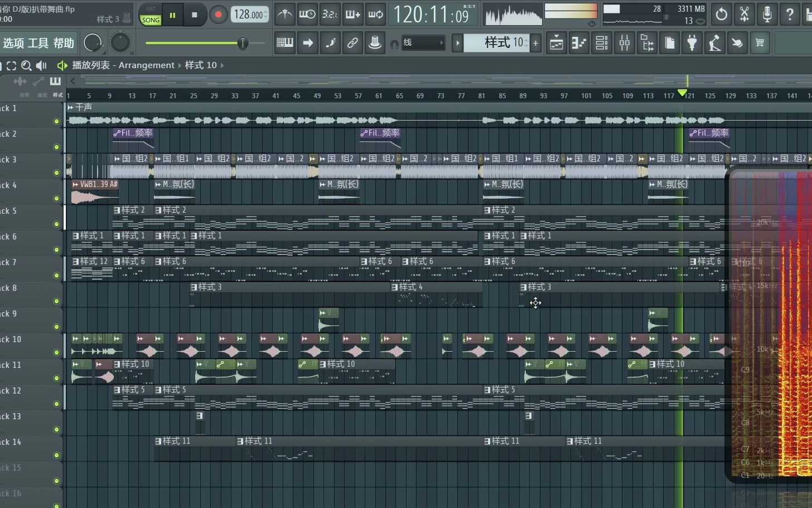The width and height of the screenshot is (812, 508).
Task: Pause playback
Action: coord(172,15)
